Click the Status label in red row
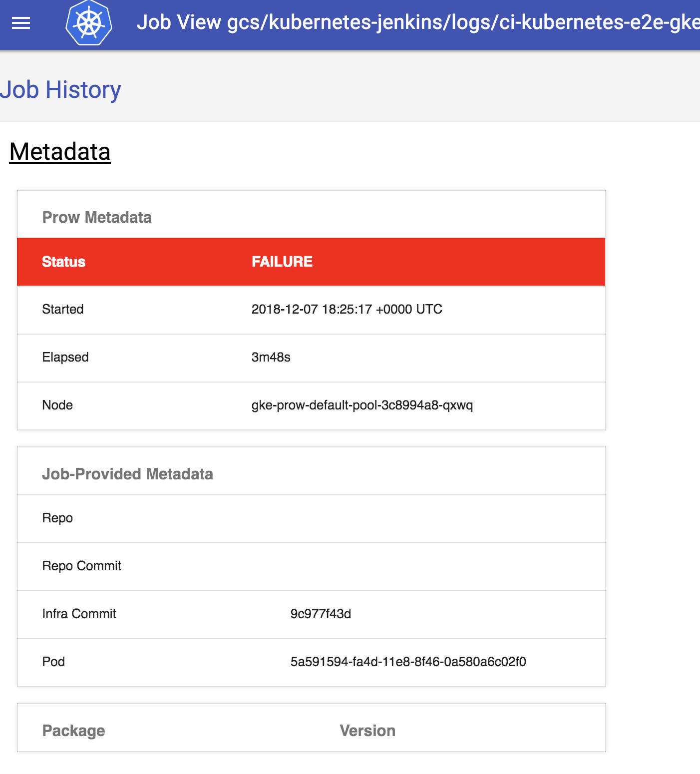Viewport: 700px width, 774px height. click(x=64, y=262)
